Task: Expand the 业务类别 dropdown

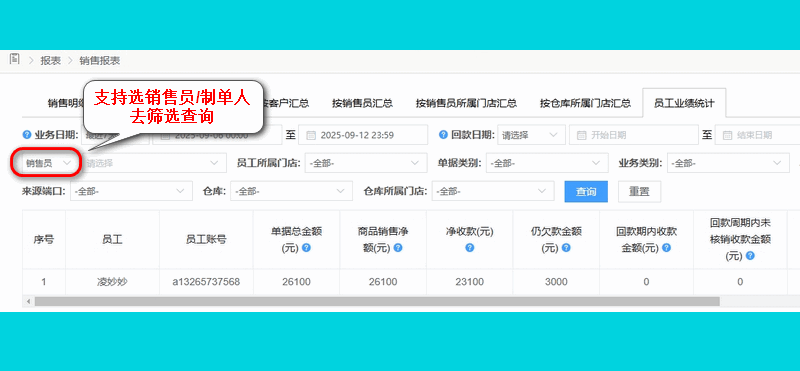Action: (728, 163)
